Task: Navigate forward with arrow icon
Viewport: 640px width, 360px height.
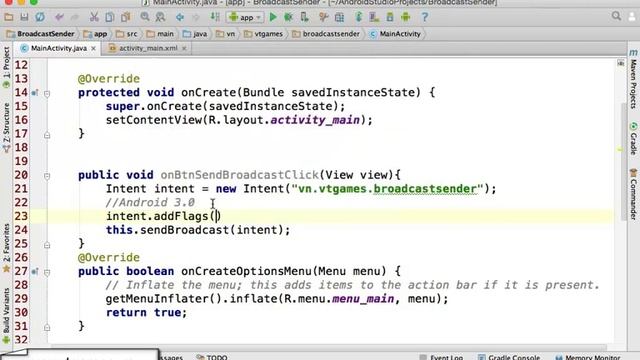Action: (196, 17)
